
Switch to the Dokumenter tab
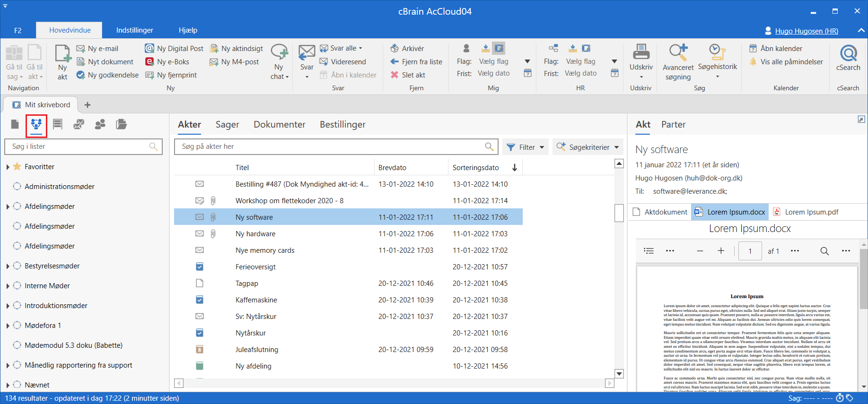point(280,124)
